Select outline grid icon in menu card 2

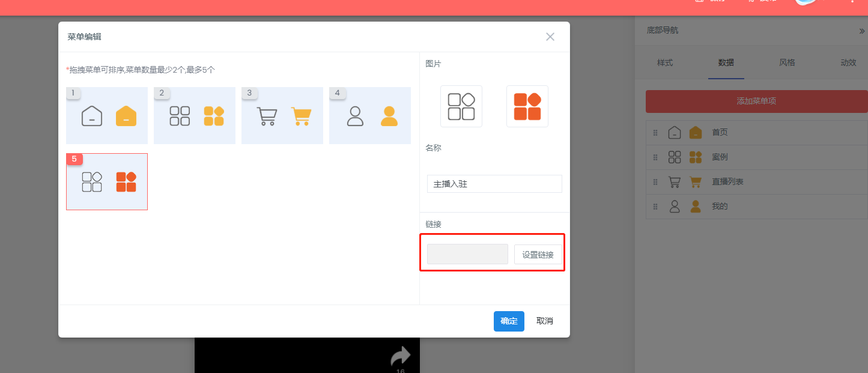180,116
